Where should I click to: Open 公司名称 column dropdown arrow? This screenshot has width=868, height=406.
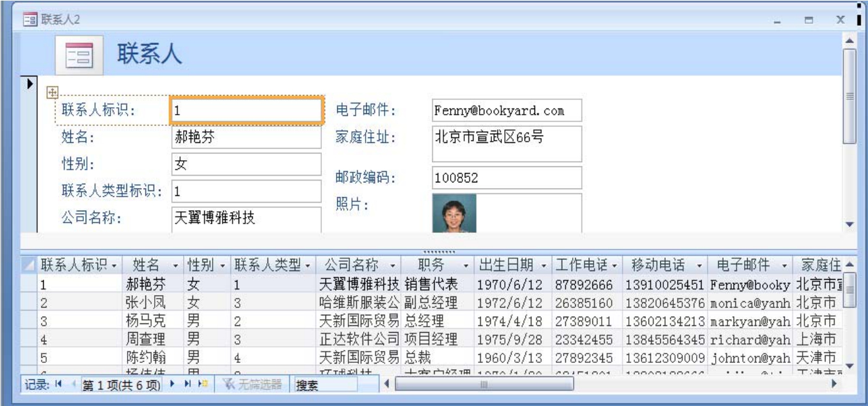[392, 266]
